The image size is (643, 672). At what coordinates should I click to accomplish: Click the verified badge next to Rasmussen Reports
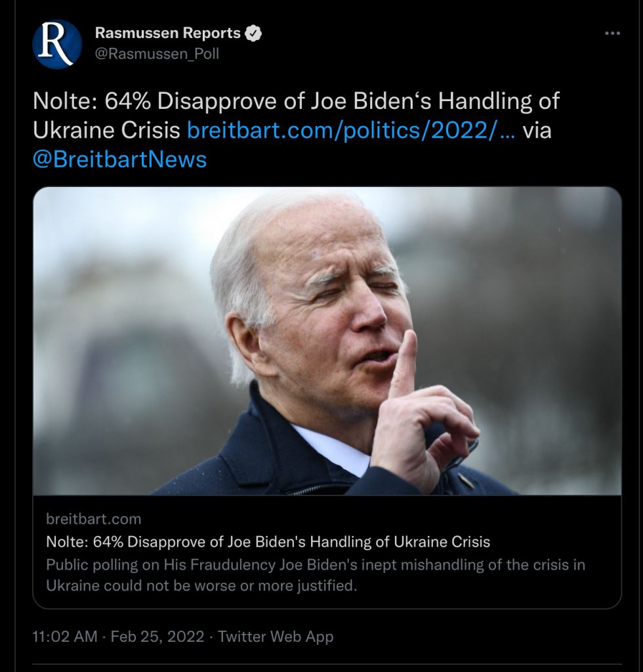253,33
